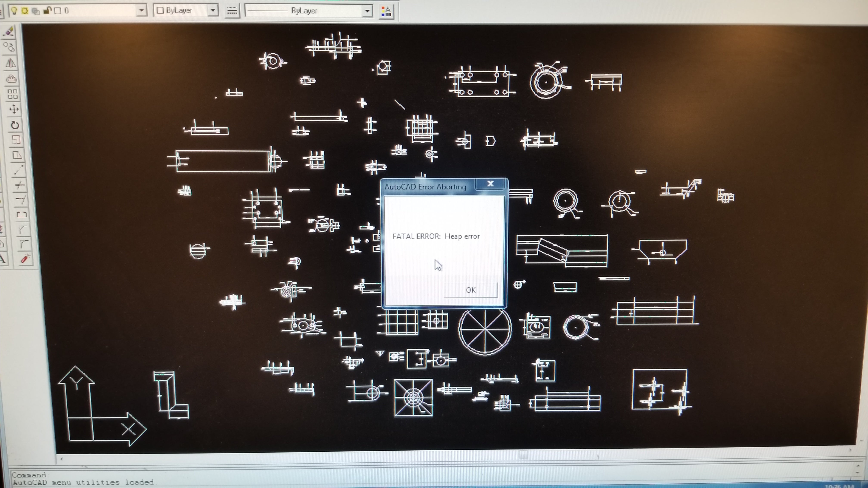Select the Rotate tool

click(15, 125)
